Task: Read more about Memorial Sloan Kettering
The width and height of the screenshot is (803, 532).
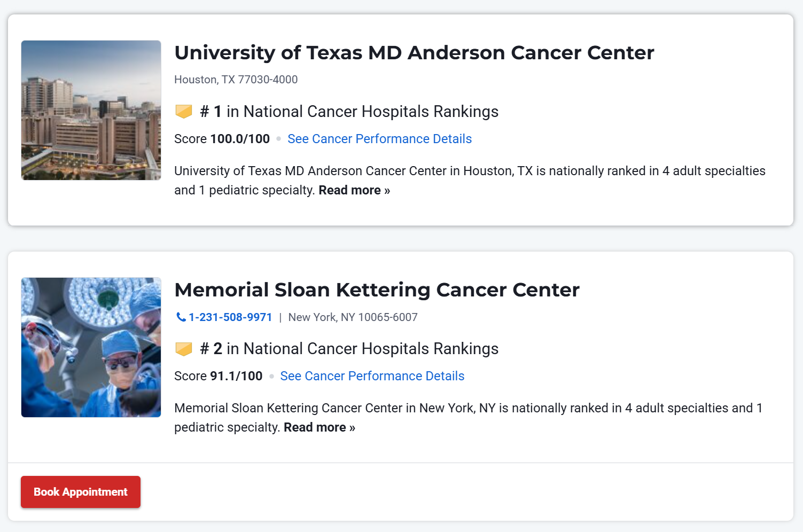Action: coord(319,428)
